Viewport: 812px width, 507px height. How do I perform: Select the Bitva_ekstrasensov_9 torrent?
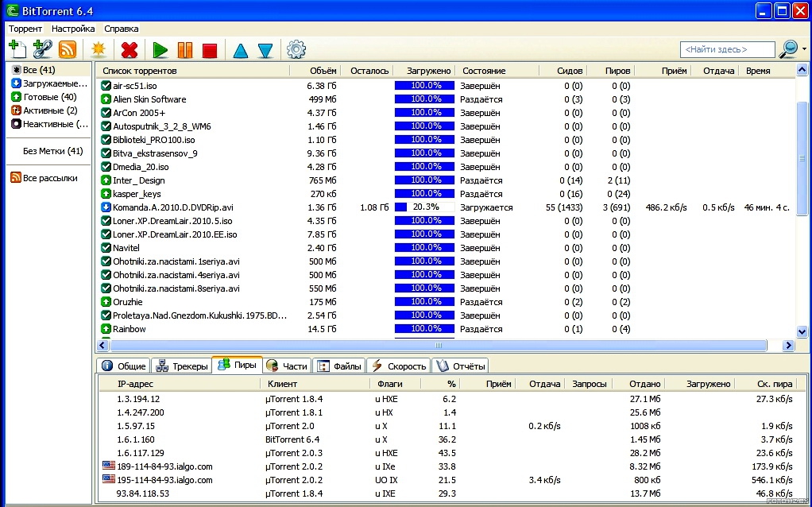tap(156, 154)
